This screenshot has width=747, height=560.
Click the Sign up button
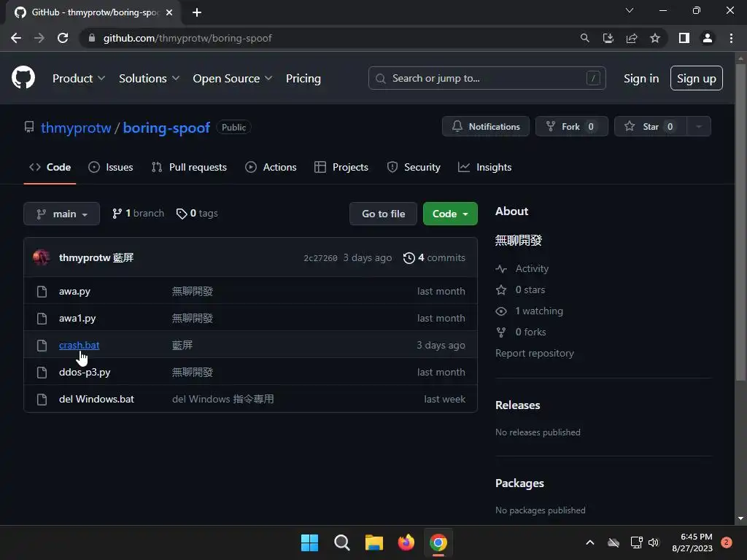tap(697, 78)
